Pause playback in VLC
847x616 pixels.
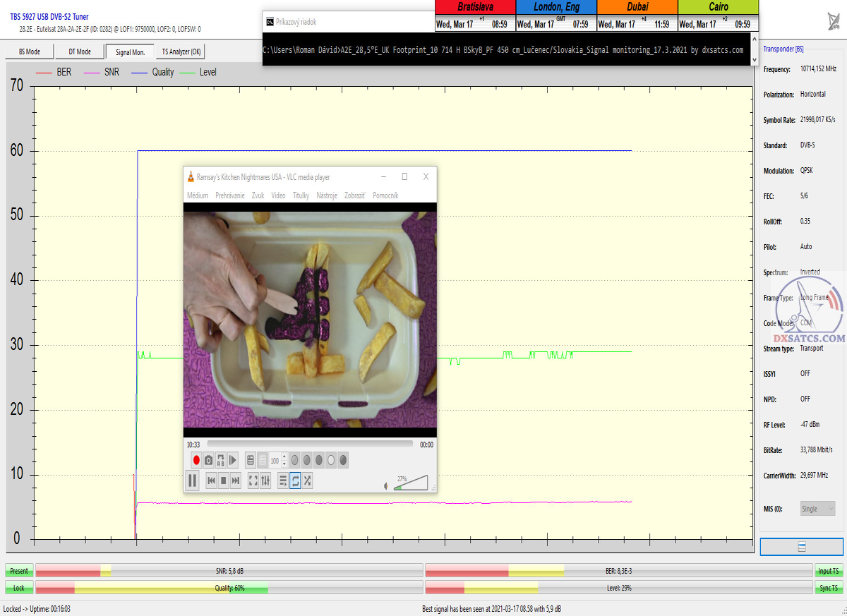pyautogui.click(x=192, y=481)
